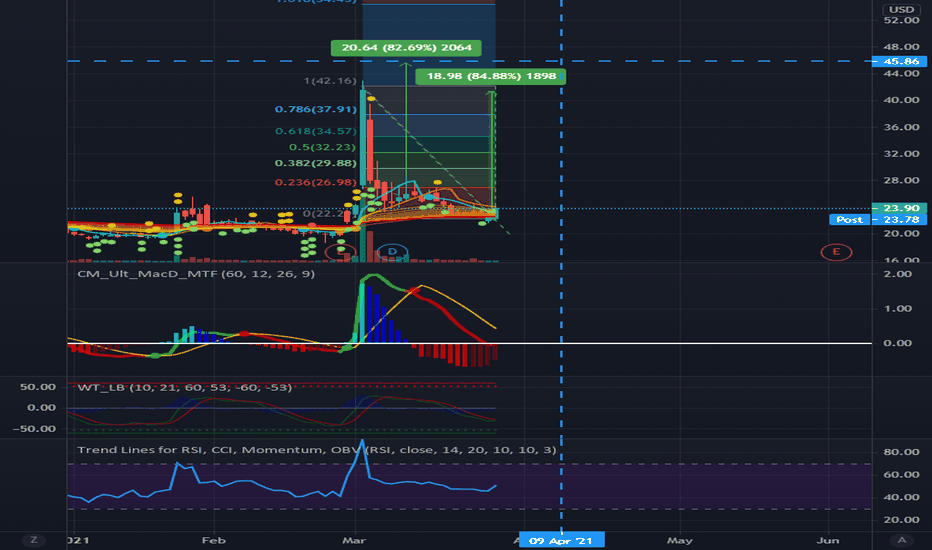Click the Fibonacci 0.618(34.57) level label
The height and width of the screenshot is (550, 932).
tap(316, 131)
